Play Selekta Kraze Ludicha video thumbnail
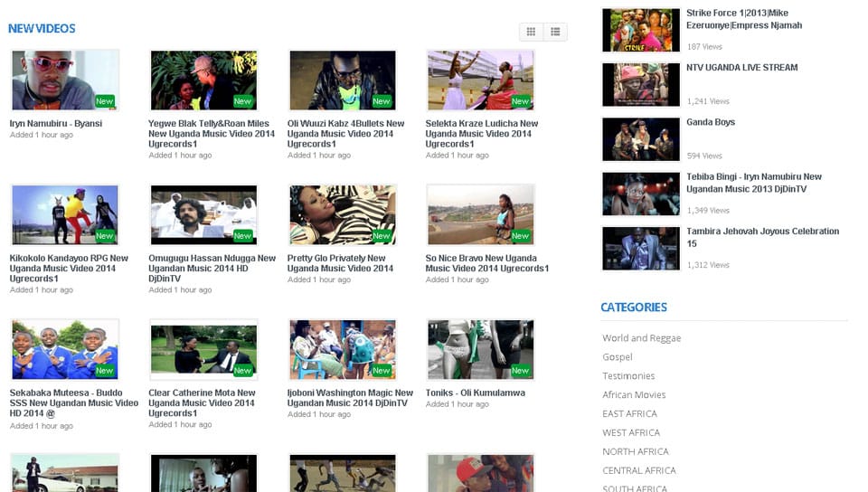The height and width of the screenshot is (492, 868). coord(480,80)
